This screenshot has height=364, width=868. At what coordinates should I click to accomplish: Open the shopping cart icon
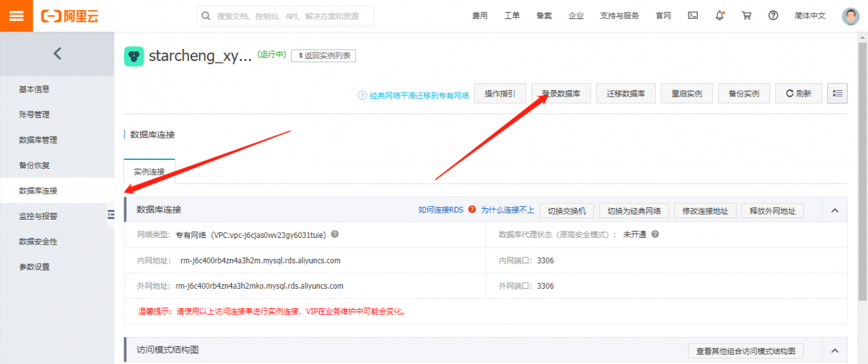(747, 16)
